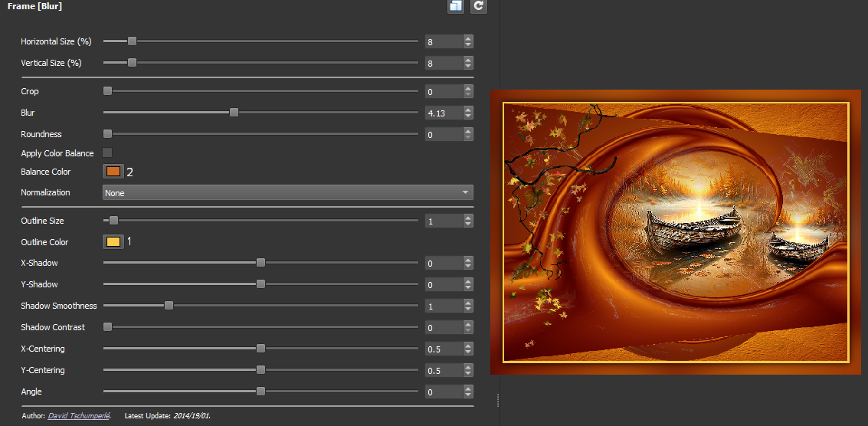Click the X-Shadow slider handle
Screen dimensions: 868x426
pyautogui.click(x=260, y=263)
